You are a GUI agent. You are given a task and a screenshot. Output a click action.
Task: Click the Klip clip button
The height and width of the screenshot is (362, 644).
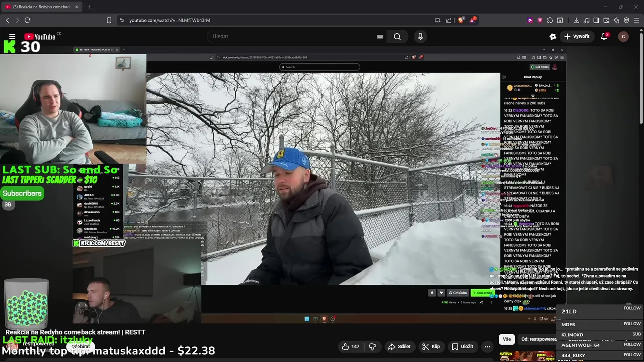pyautogui.click(x=431, y=346)
